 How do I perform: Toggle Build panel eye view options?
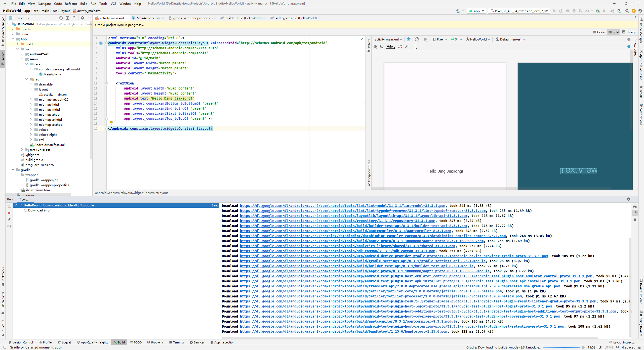[9, 226]
